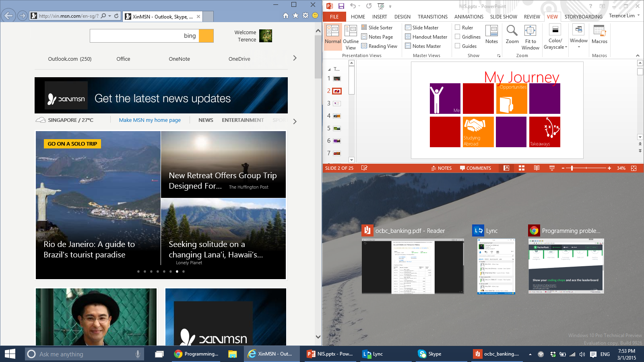Collapse the PowerPoint ribbon
The image size is (644, 362).
(638, 56)
